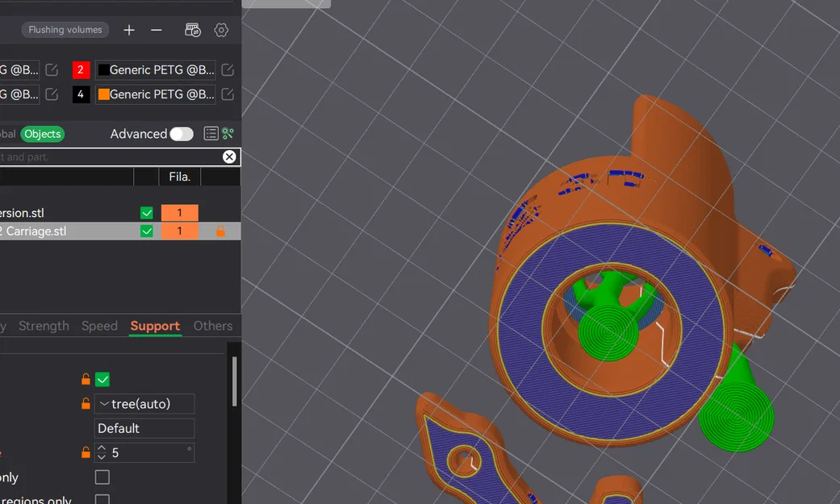Viewport: 840px width, 504px height.
Task: Open the Flushing volumes dialog
Action: 65,30
